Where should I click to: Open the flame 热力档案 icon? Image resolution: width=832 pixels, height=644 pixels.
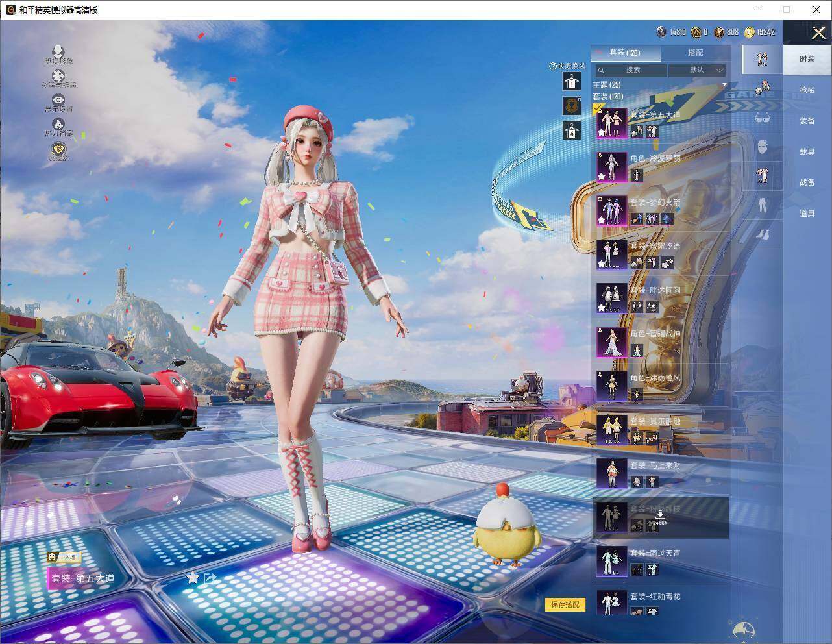(58, 123)
